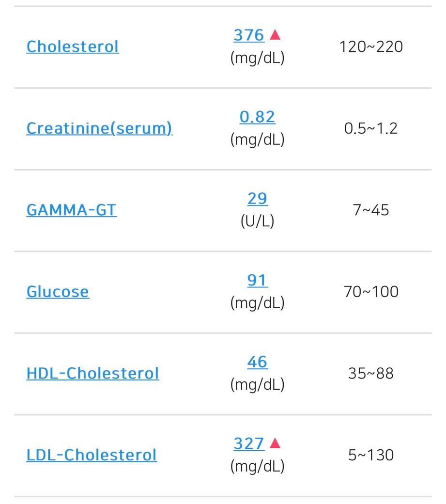Image resolution: width=446 pixels, height=504 pixels.
Task: Click the LDL-Cholesterol result value 327
Action: [x=249, y=443]
